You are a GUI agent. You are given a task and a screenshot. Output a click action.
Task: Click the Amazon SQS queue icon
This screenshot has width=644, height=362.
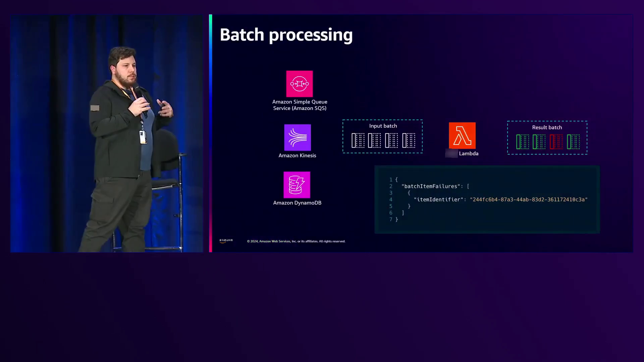coord(299,84)
